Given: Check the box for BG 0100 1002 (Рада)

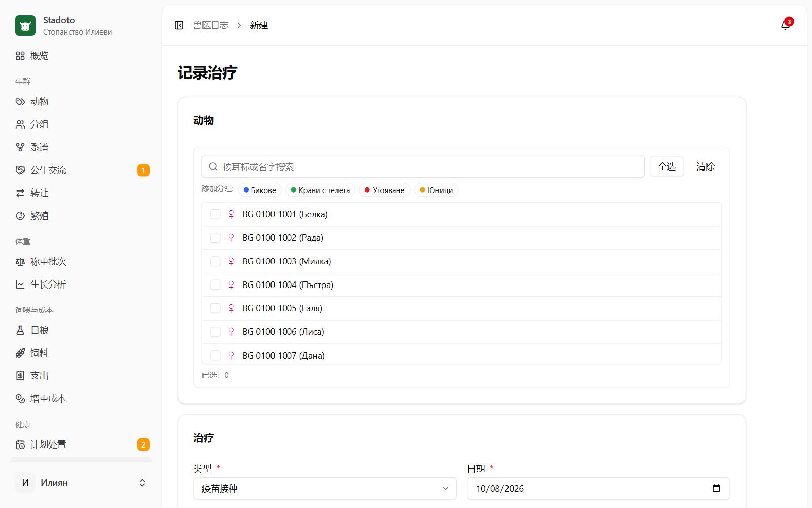Looking at the screenshot, I should click(215, 238).
